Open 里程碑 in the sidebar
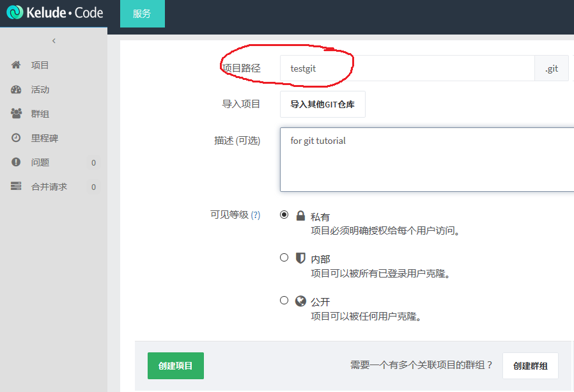The height and width of the screenshot is (392, 574). click(x=45, y=138)
